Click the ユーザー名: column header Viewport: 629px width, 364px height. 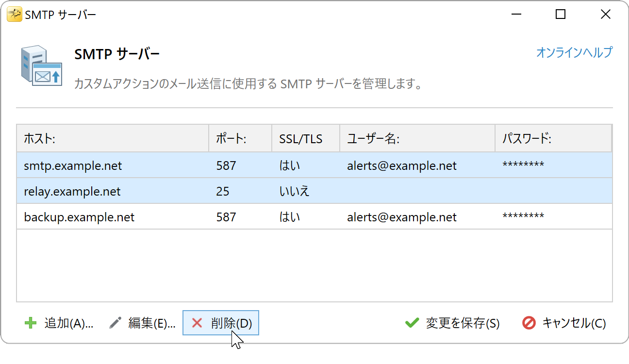(417, 139)
